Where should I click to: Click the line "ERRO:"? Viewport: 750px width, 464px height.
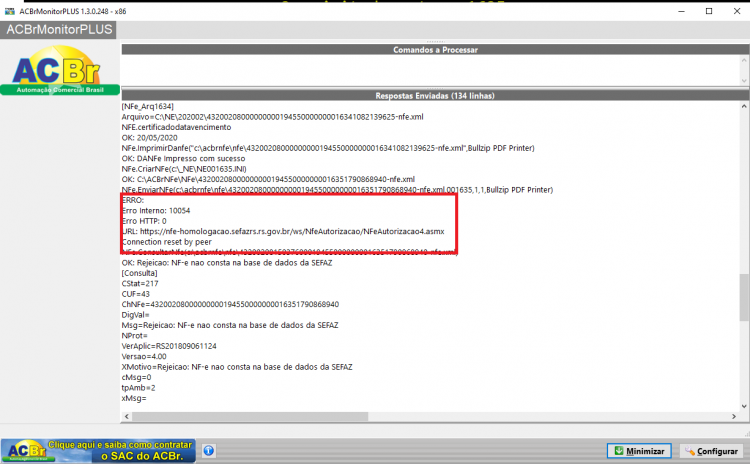(x=133, y=200)
